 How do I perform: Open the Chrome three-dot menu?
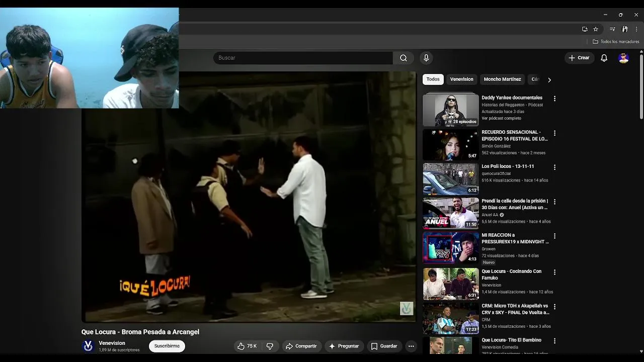(x=636, y=29)
